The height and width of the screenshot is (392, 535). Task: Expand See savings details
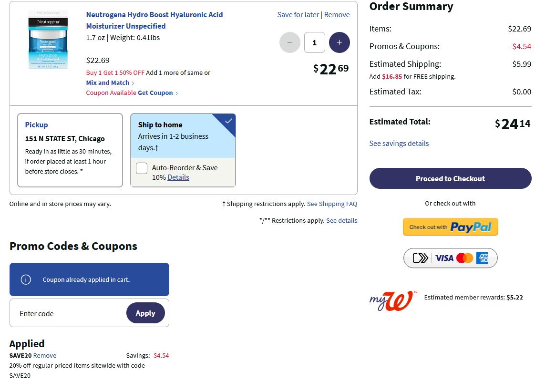pyautogui.click(x=399, y=143)
